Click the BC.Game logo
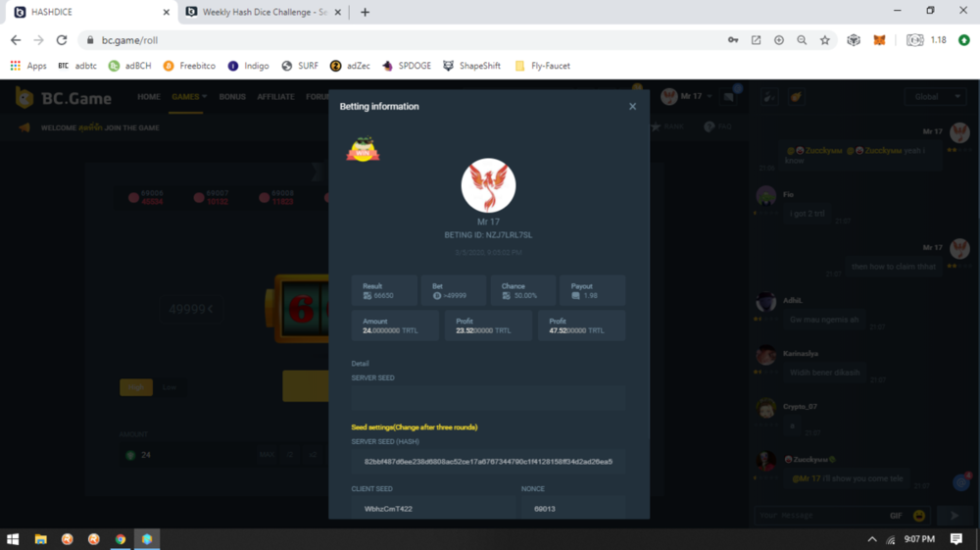This screenshot has height=550, width=980. pyautogui.click(x=65, y=98)
